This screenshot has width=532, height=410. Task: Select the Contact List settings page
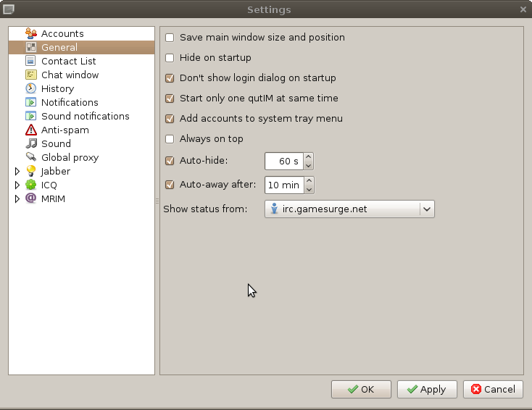tap(69, 61)
